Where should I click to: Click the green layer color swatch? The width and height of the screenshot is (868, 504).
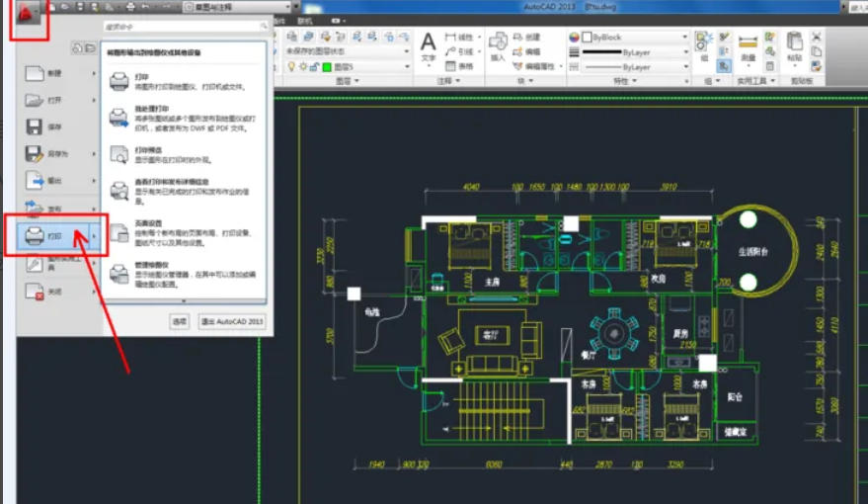(326, 67)
